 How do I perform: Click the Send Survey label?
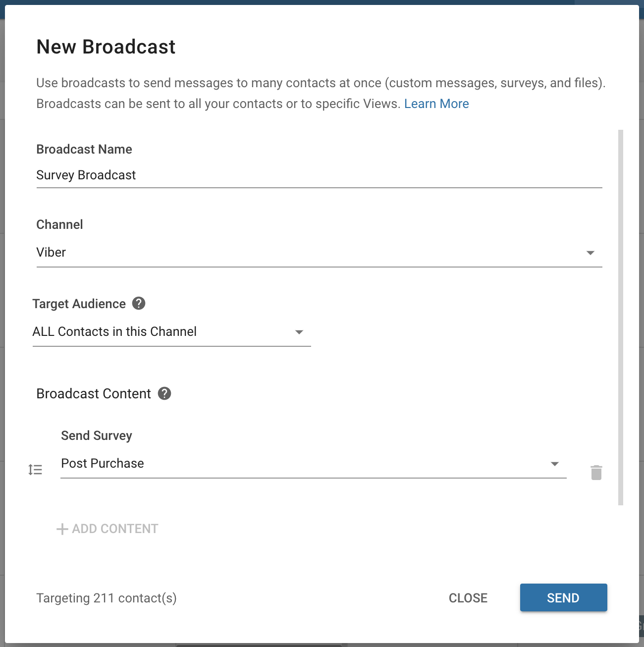97,435
